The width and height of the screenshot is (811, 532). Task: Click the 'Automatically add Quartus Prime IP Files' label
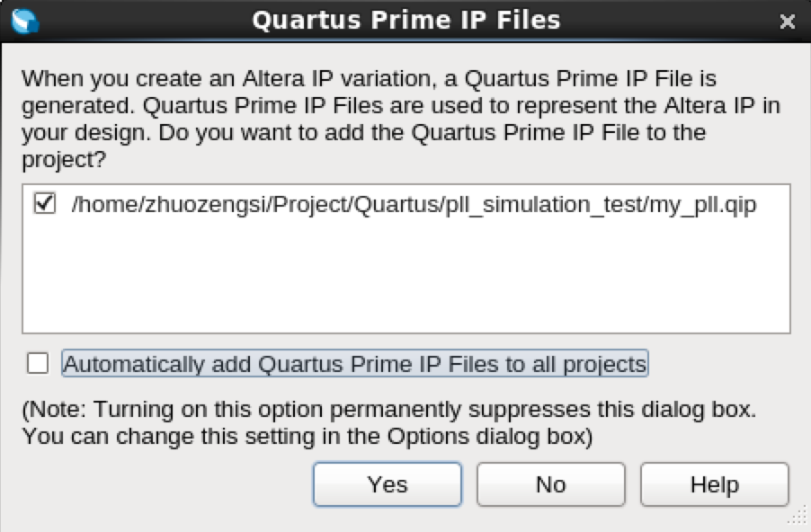355,363
